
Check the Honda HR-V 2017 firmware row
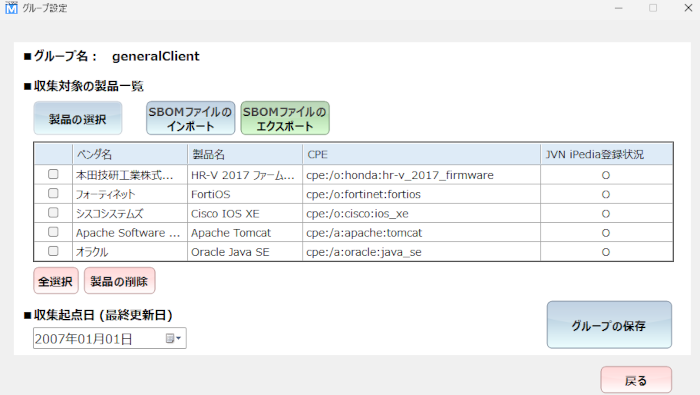pyautogui.click(x=53, y=174)
